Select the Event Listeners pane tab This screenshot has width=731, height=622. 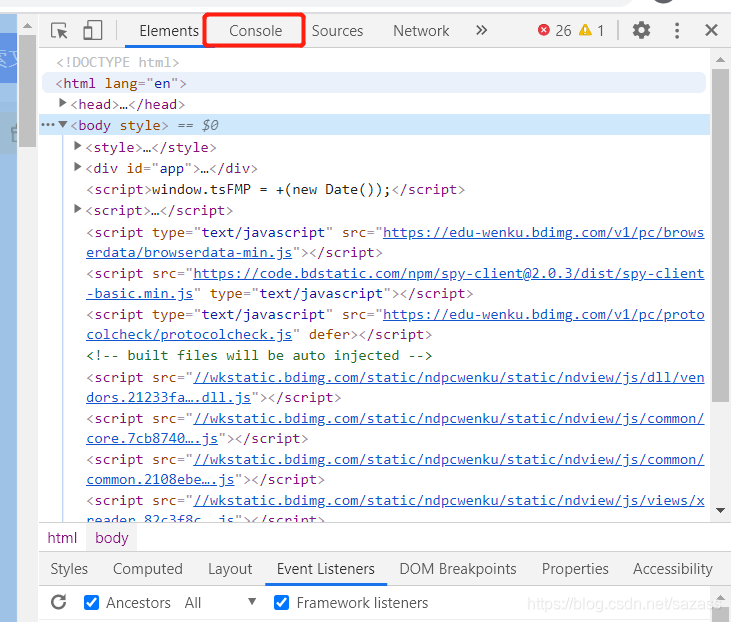pyautogui.click(x=325, y=569)
